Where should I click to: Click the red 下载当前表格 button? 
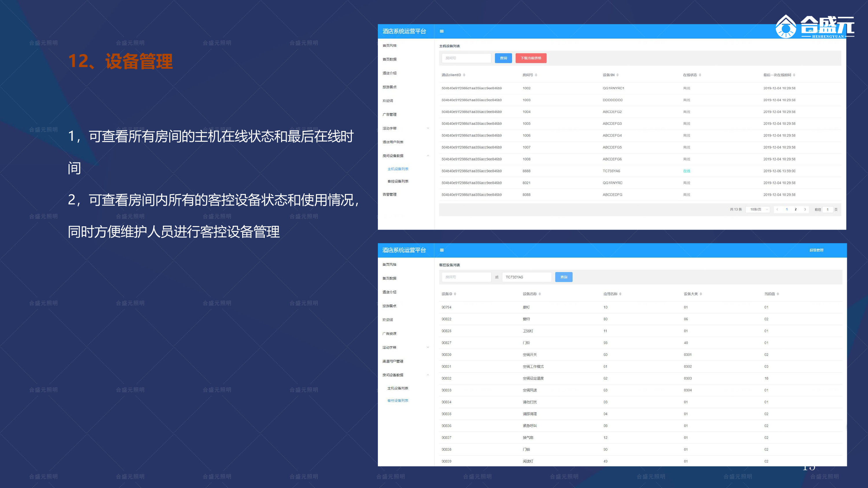531,58
